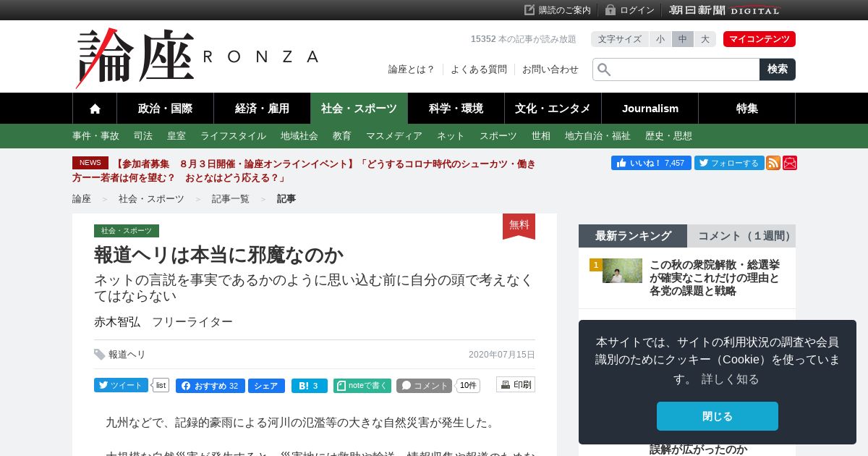The height and width of the screenshot is (456, 868).
Task: Click the Facebook シェア button
Action: click(266, 386)
